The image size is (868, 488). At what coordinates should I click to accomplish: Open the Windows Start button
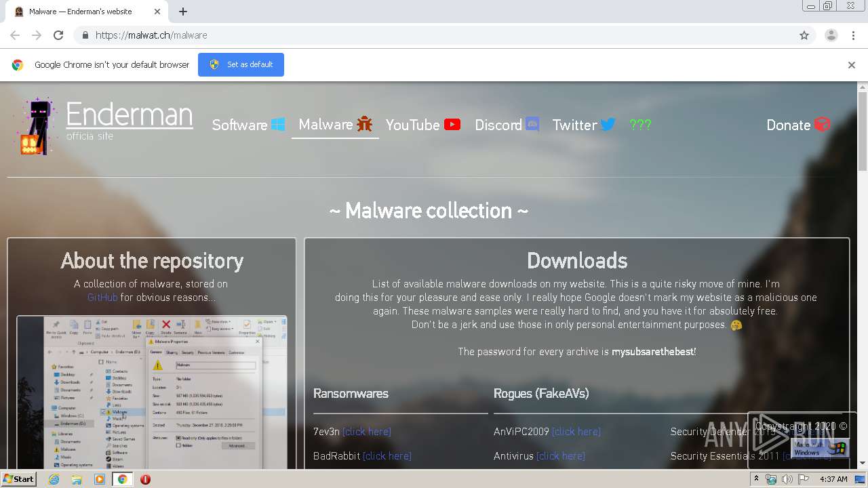(18, 479)
